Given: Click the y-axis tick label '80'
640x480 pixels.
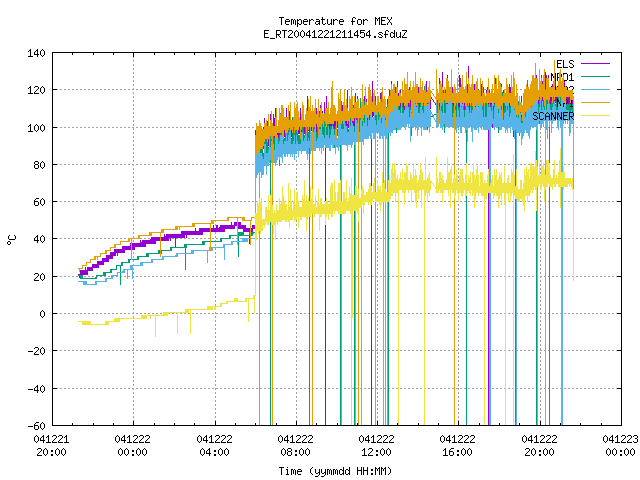Looking at the screenshot, I should click(39, 164).
